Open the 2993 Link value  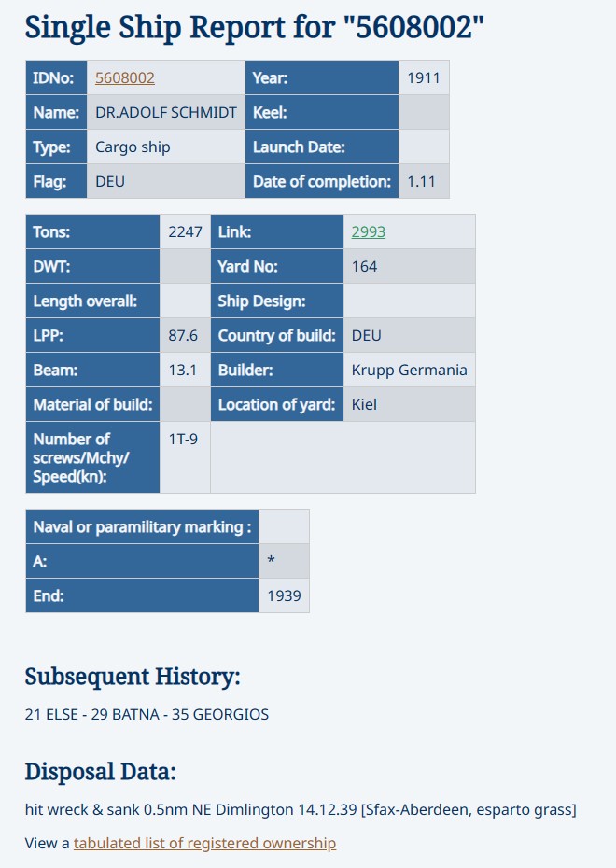[368, 232]
